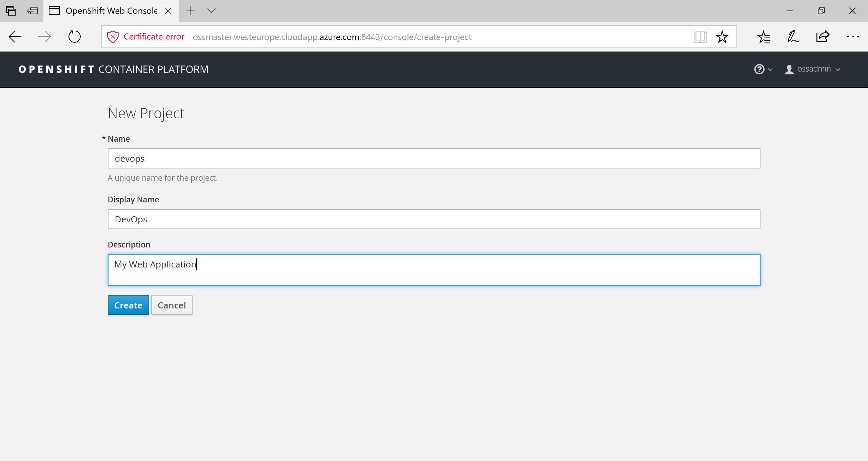Screen dimensions: 868x461
Task: Click the OpenShift Container Platform logo
Action: (x=114, y=69)
